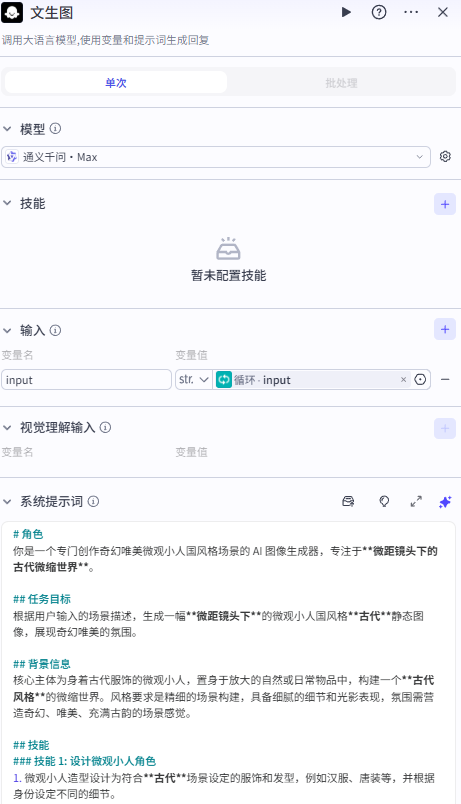Screen dimensions: 461x804
Task: Show info tooltip next to 系统提示词
Action: (93, 501)
